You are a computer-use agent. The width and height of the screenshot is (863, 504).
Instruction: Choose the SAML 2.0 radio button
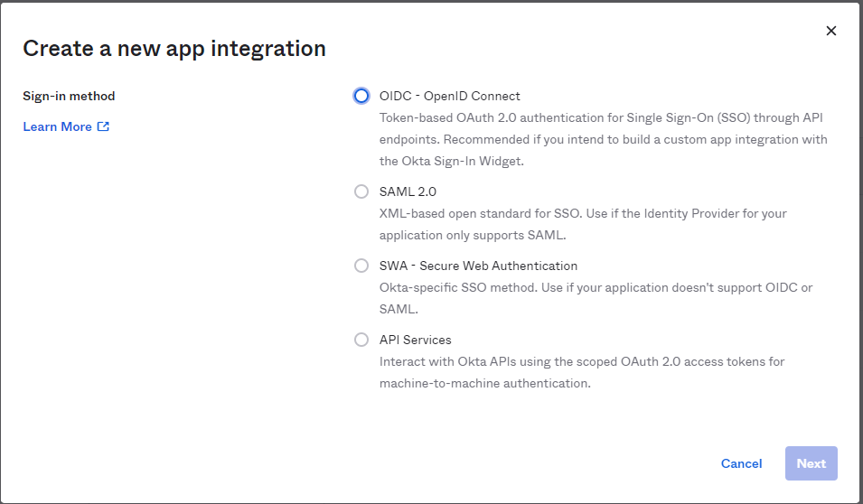pyautogui.click(x=361, y=191)
